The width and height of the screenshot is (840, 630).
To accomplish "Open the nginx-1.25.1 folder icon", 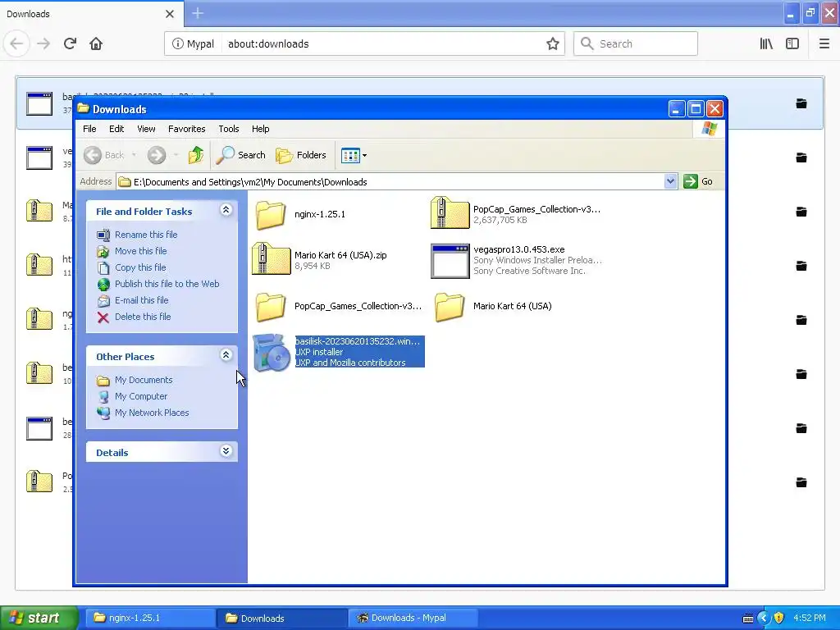I will click(x=271, y=214).
